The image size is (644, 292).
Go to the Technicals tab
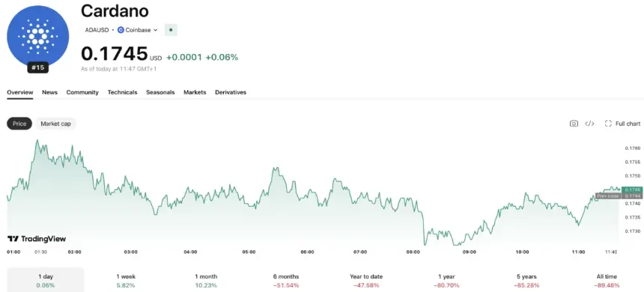pyautogui.click(x=122, y=92)
